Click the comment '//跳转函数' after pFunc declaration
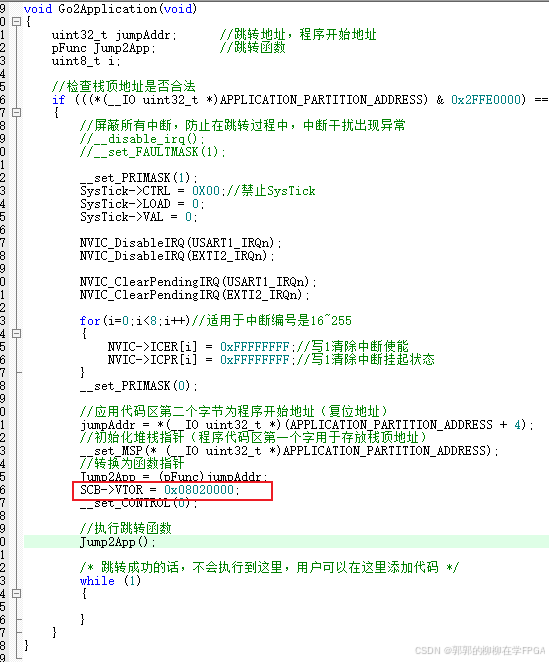This screenshot has height=662, width=549. (253, 48)
